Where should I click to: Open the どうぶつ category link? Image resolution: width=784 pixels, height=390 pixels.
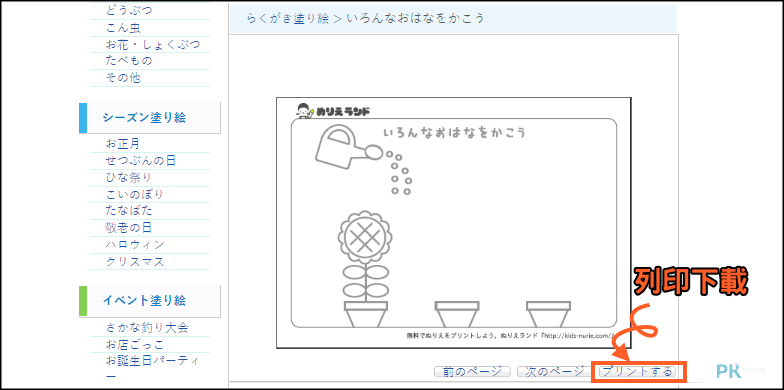(x=129, y=10)
